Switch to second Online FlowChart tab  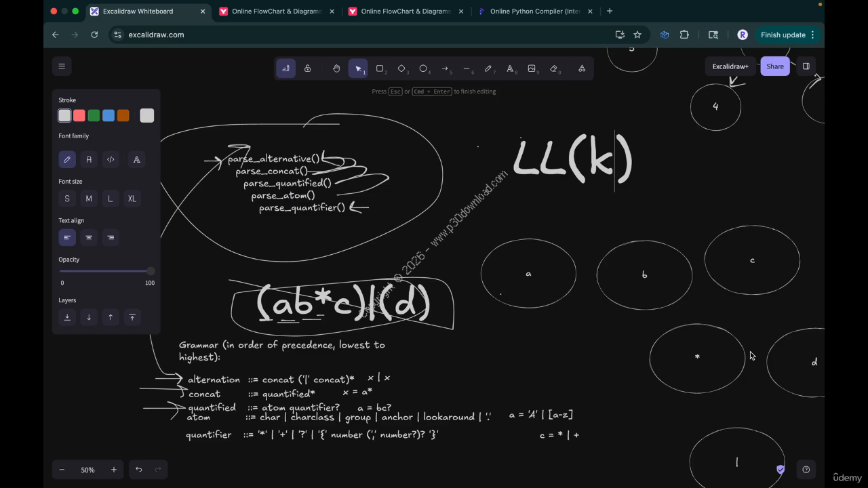[x=406, y=12]
